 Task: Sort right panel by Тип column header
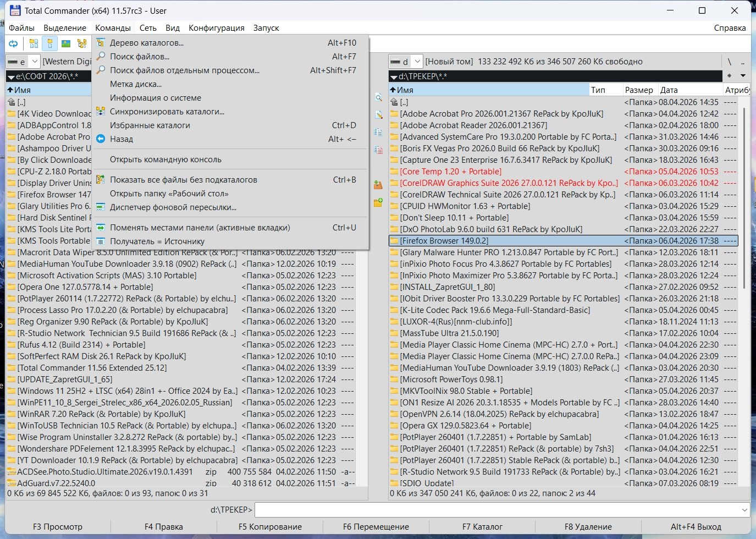[605, 90]
